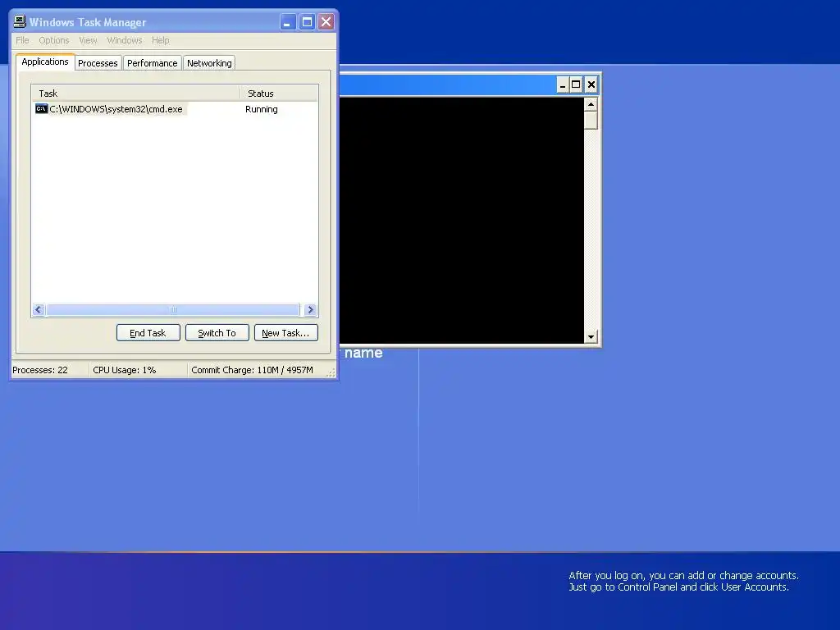Screen dimensions: 840x630
Task: Close the command prompt window
Action: click(591, 84)
